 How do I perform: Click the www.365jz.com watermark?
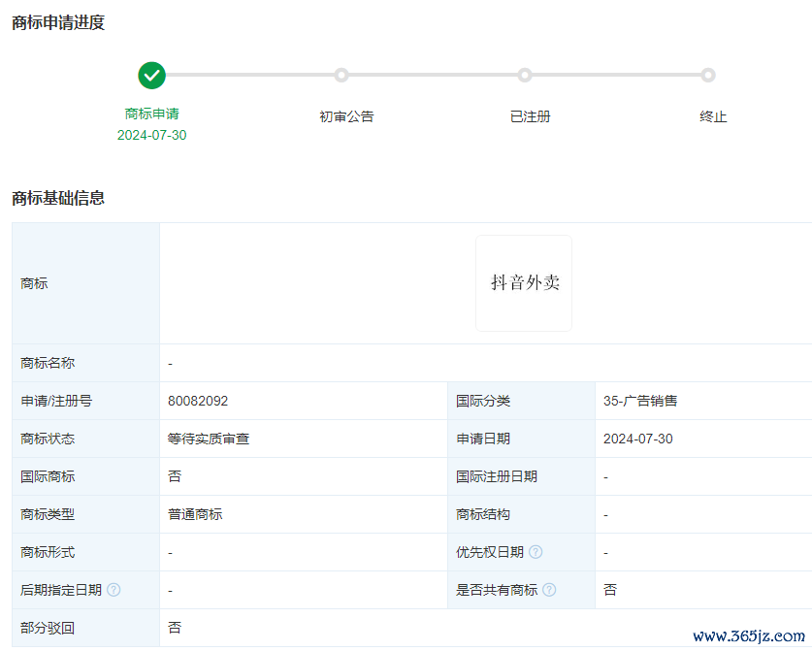click(748, 636)
